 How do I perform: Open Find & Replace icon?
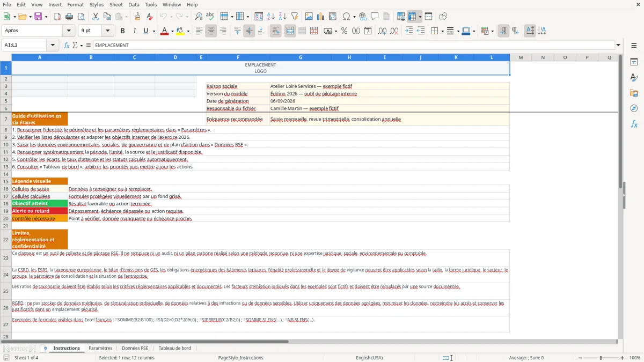(199, 17)
